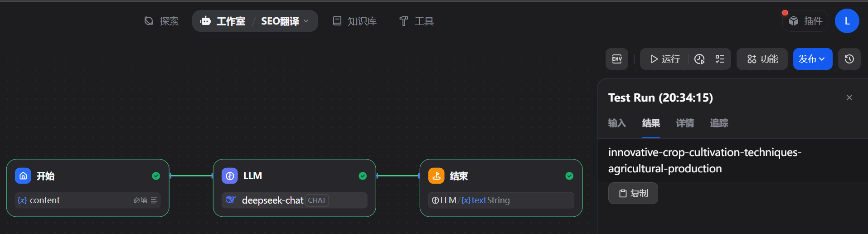Image resolution: width=868 pixels, height=234 pixels.
Task: Open the 功能 features button
Action: (763, 59)
